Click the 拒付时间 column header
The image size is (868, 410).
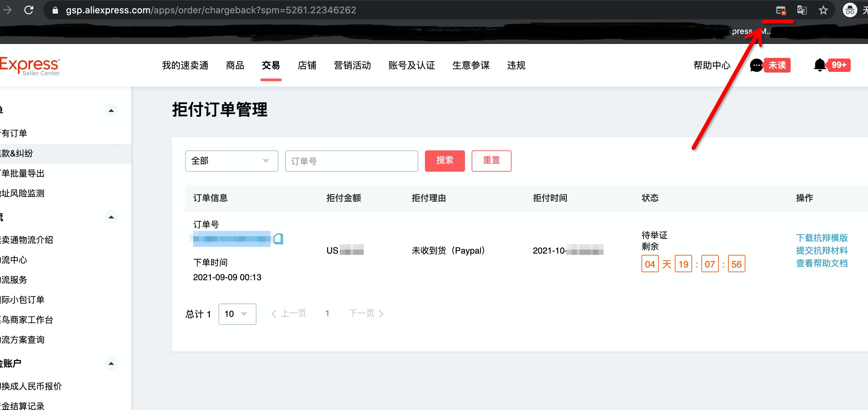pos(550,198)
